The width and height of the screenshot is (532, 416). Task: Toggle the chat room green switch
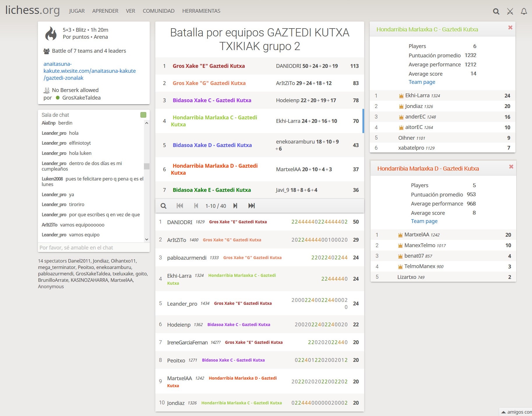143,115
